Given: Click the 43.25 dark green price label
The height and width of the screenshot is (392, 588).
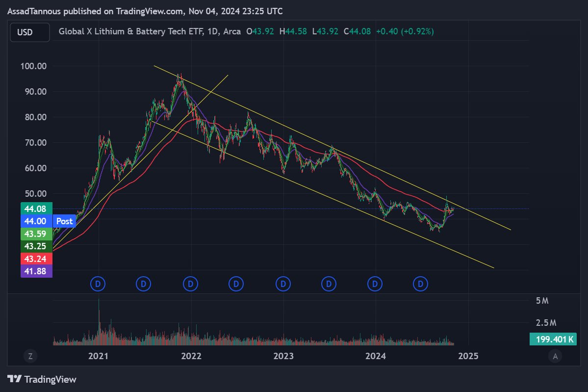Looking at the screenshot, I should tap(36, 246).
